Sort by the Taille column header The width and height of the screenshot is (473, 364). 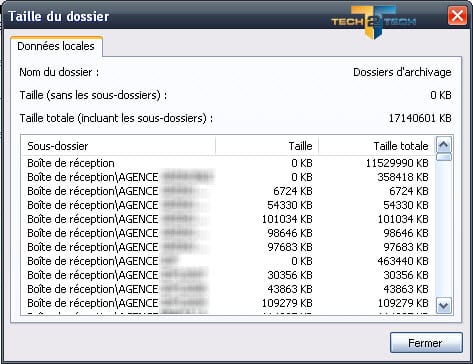point(267,146)
